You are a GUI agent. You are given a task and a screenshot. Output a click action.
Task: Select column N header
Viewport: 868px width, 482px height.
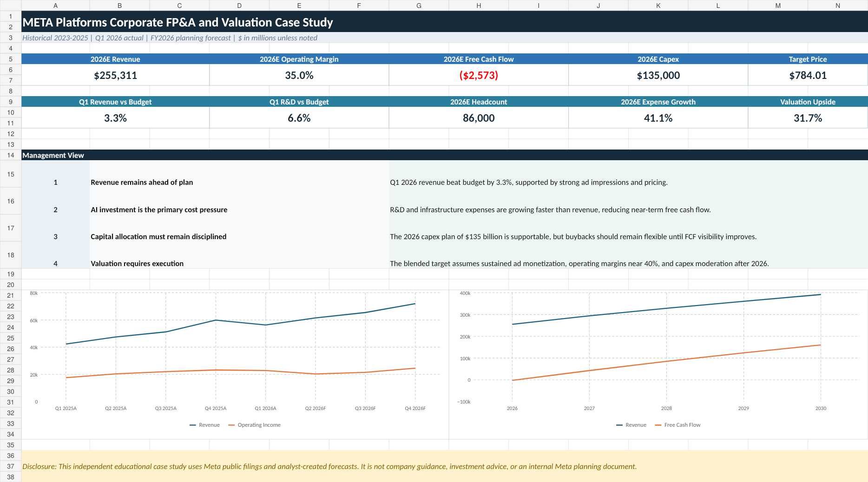pyautogui.click(x=838, y=6)
